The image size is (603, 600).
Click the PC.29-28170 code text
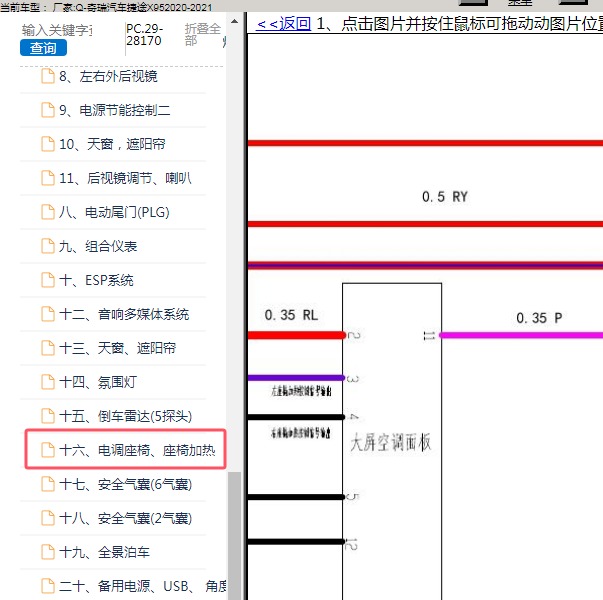click(145, 35)
